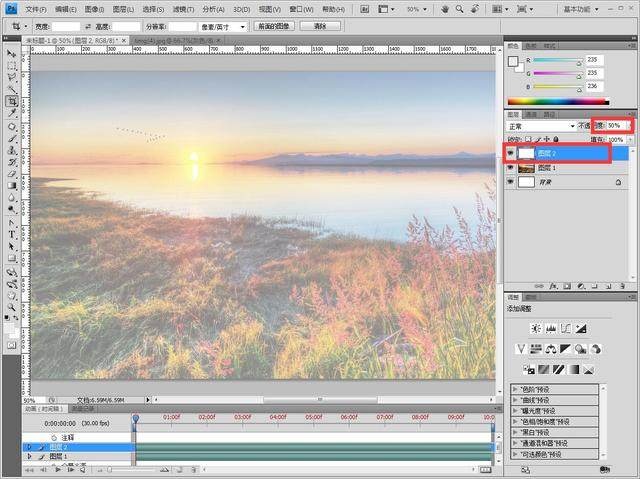
Task: Click the Brightness/Contrast adjustment icon
Action: coord(536,329)
